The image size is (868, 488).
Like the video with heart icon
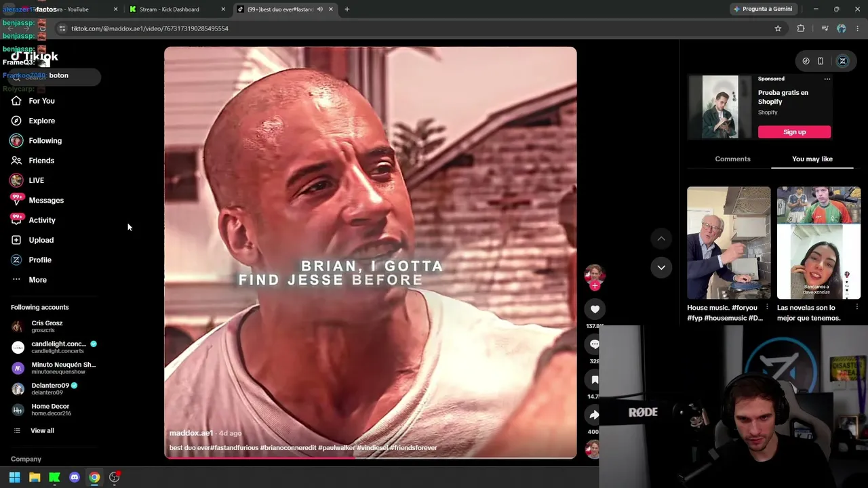(595, 309)
